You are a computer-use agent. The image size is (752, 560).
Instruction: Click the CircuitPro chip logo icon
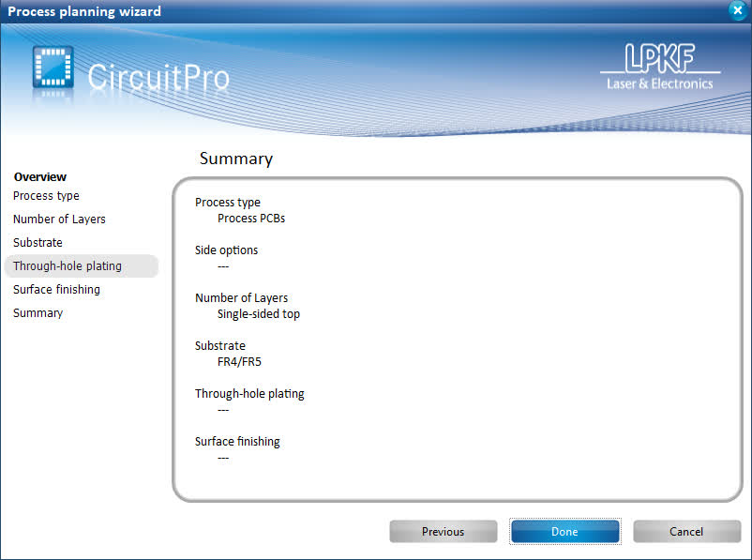coord(53,68)
